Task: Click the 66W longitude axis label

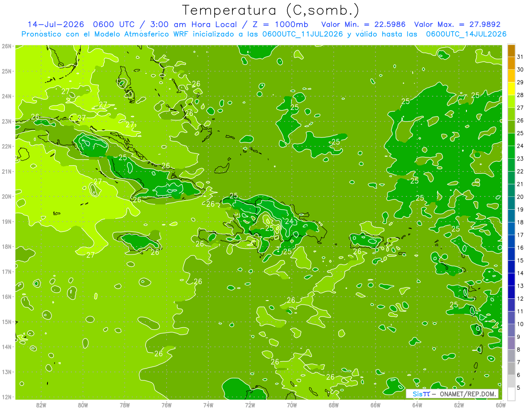Action: click(375, 404)
